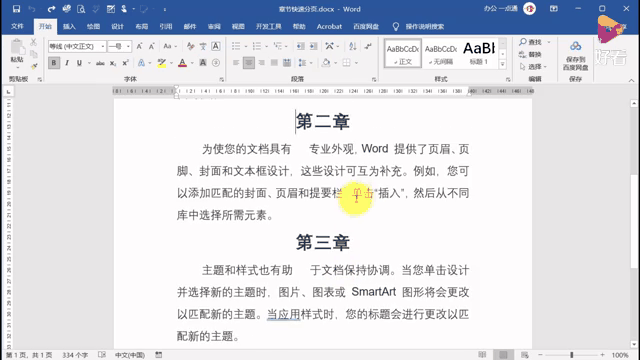This screenshot has height=360, width=640.
Task: Click the 100% zoom level
Action: [x=620, y=355]
